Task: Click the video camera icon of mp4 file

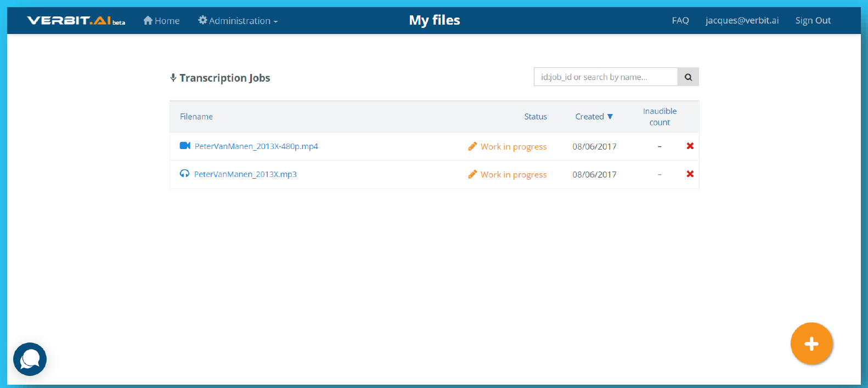Action: (x=185, y=146)
